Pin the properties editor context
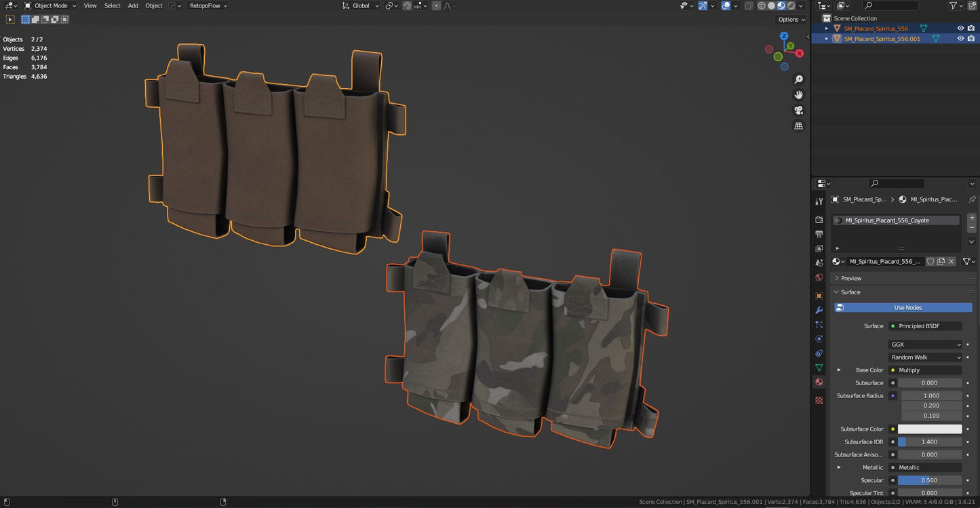This screenshot has width=980, height=508. (972, 199)
